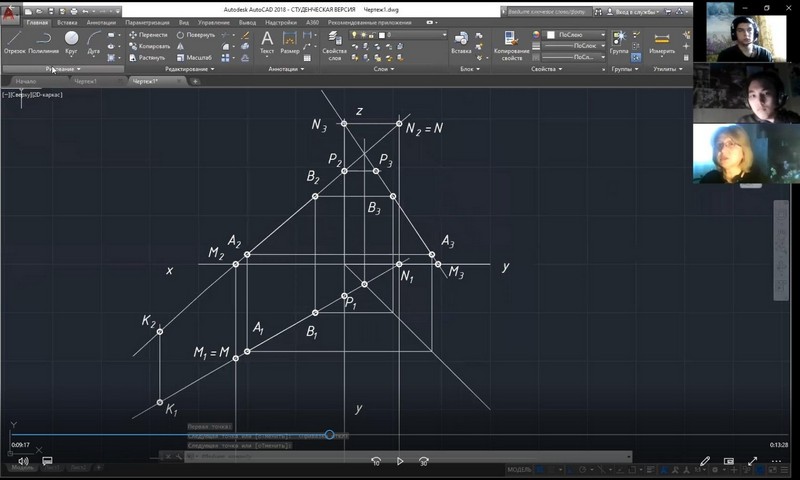This screenshot has height=480, width=800.
Task: Open Свойства слоя layer properties
Action: (x=336, y=42)
